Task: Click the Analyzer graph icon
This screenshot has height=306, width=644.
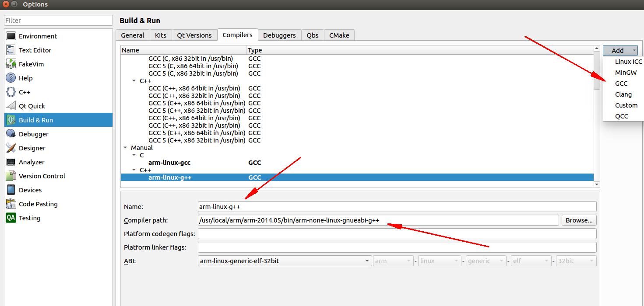Action: pos(11,162)
